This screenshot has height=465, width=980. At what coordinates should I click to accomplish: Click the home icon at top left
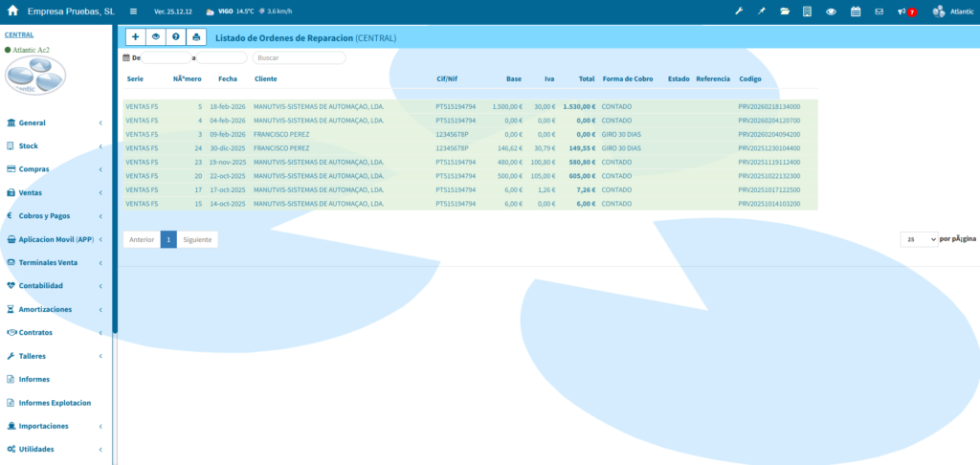coord(13,11)
